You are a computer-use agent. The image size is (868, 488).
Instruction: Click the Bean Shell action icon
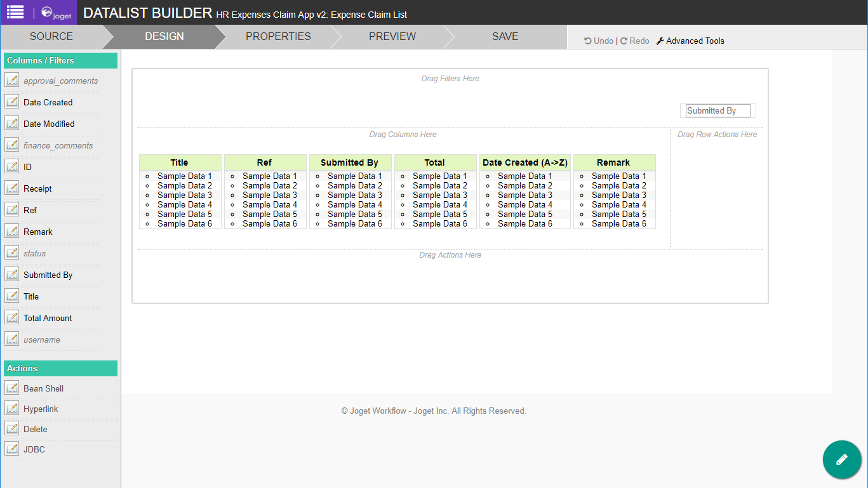pyautogui.click(x=11, y=388)
